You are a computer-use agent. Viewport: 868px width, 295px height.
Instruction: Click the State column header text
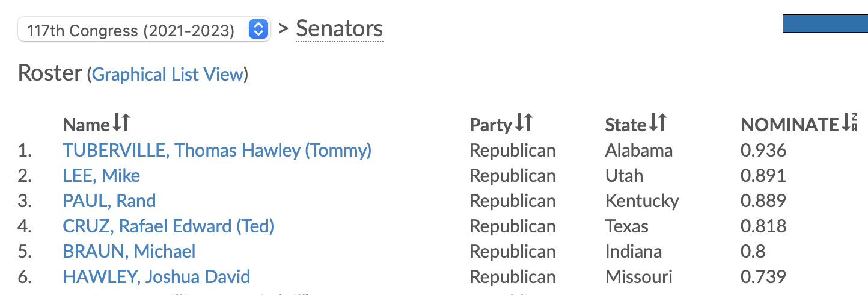tap(626, 125)
